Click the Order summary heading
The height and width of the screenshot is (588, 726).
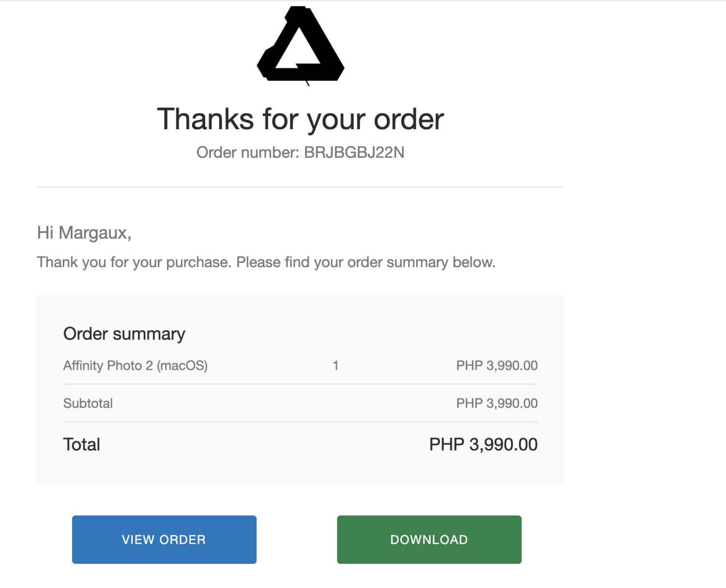click(x=124, y=333)
